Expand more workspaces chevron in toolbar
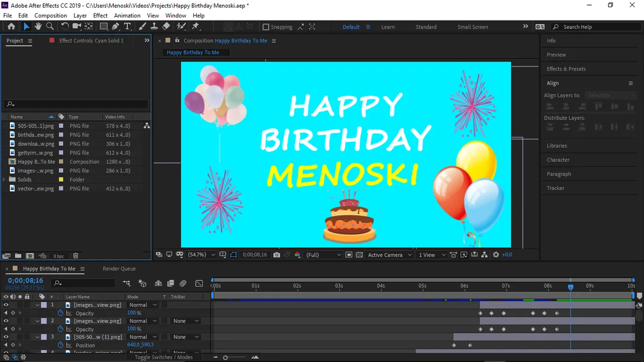Viewport: 644px width, 362px height. 525,27
